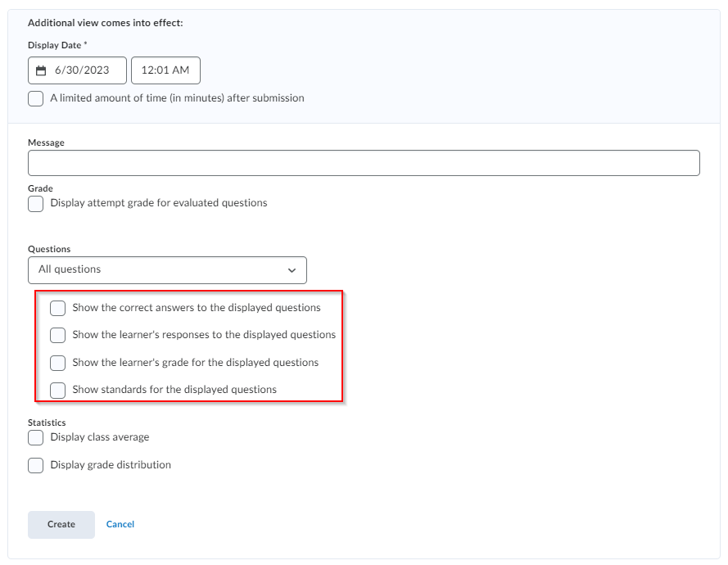
Task: Check Show the learner's grade option
Action: (x=58, y=363)
